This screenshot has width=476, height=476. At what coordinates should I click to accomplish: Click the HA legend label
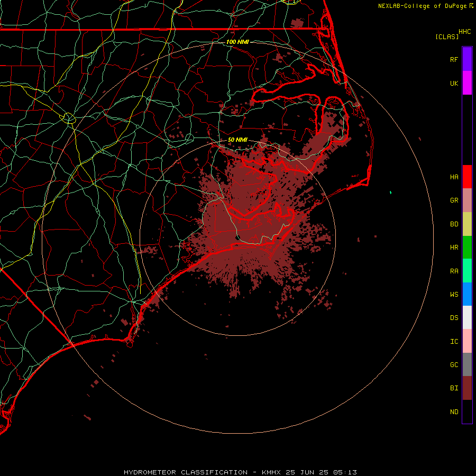tap(454, 177)
